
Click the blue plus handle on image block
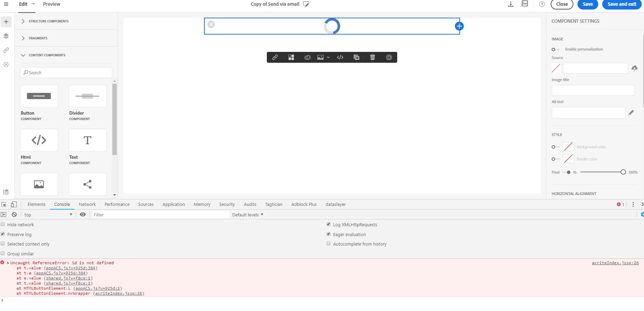[459, 26]
